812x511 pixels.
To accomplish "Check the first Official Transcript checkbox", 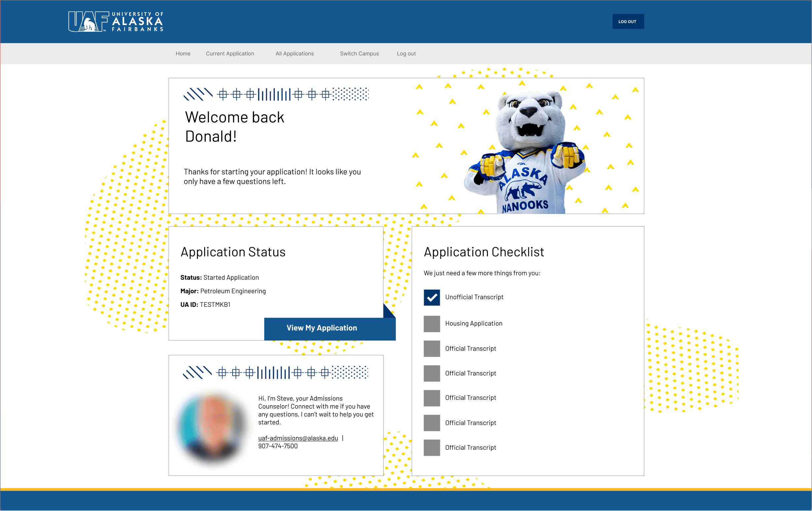I will (x=432, y=349).
